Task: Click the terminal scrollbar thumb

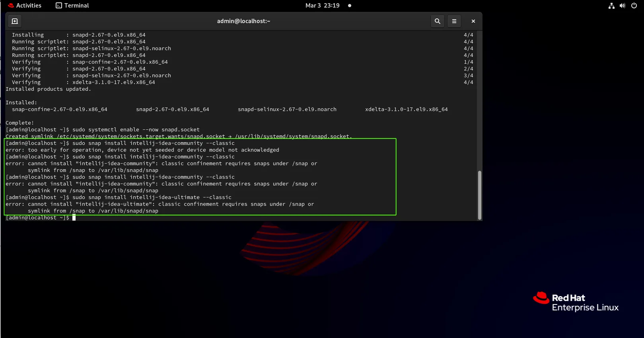Action: point(479,195)
